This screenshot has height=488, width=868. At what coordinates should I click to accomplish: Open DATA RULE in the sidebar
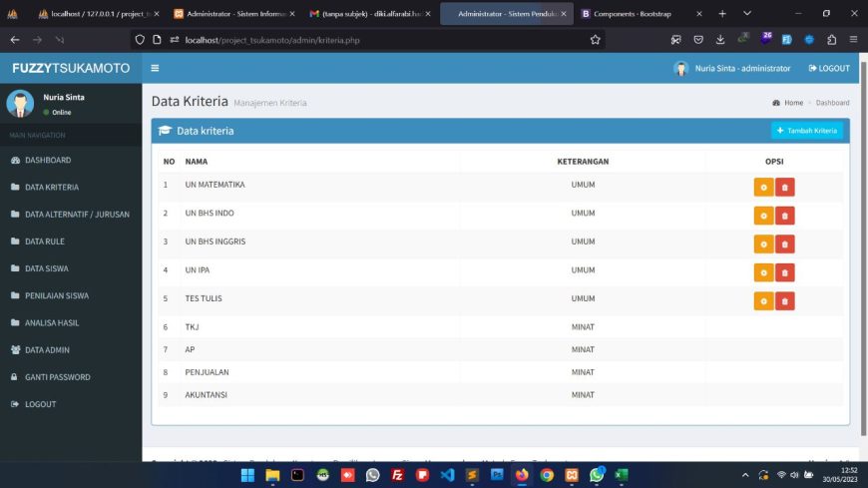tap(71, 242)
